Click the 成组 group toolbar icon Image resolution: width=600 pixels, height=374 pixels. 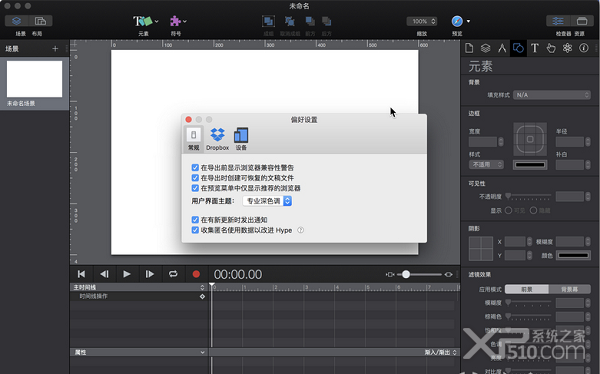point(268,21)
